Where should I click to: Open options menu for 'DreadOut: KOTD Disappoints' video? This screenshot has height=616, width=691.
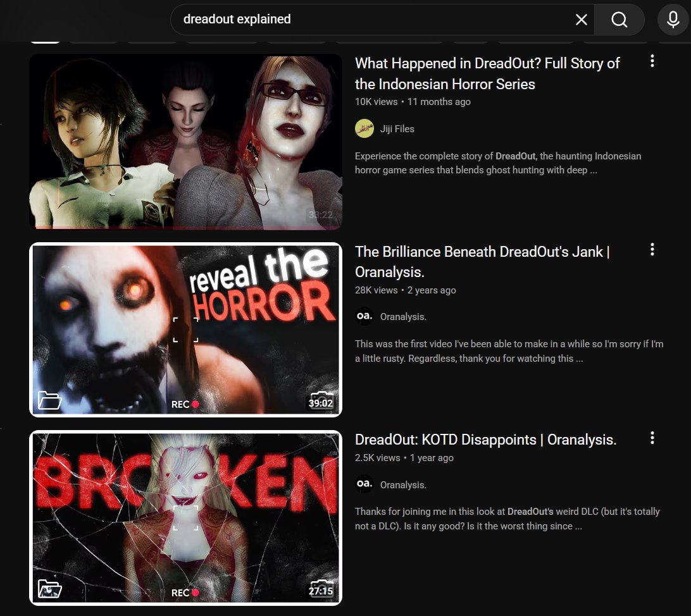[x=652, y=438]
